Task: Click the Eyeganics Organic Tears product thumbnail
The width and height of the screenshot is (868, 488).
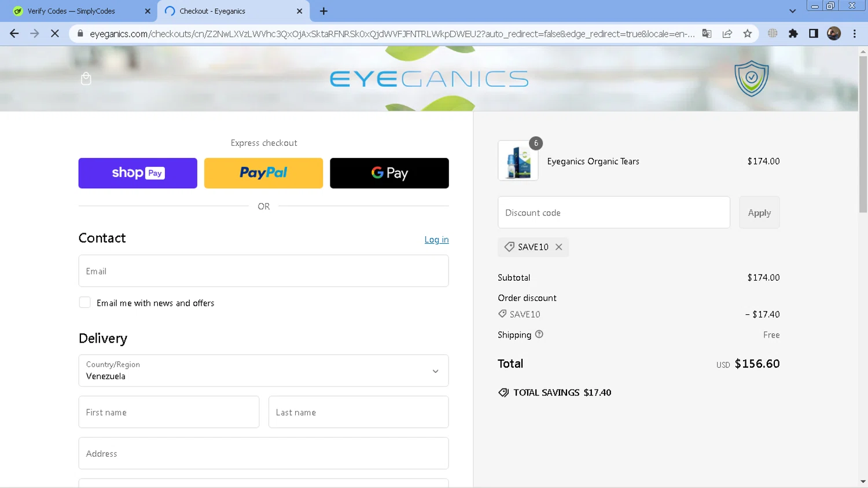Action: coord(518,161)
